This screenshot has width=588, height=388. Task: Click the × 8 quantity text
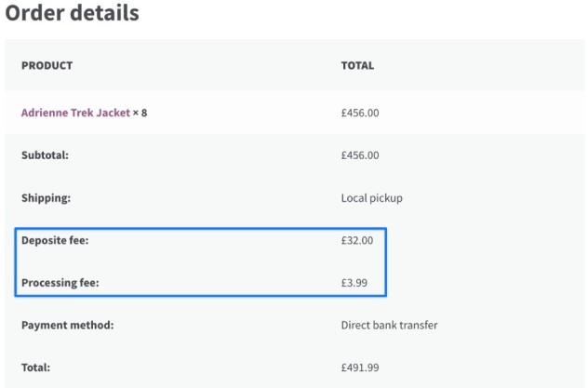(x=140, y=113)
